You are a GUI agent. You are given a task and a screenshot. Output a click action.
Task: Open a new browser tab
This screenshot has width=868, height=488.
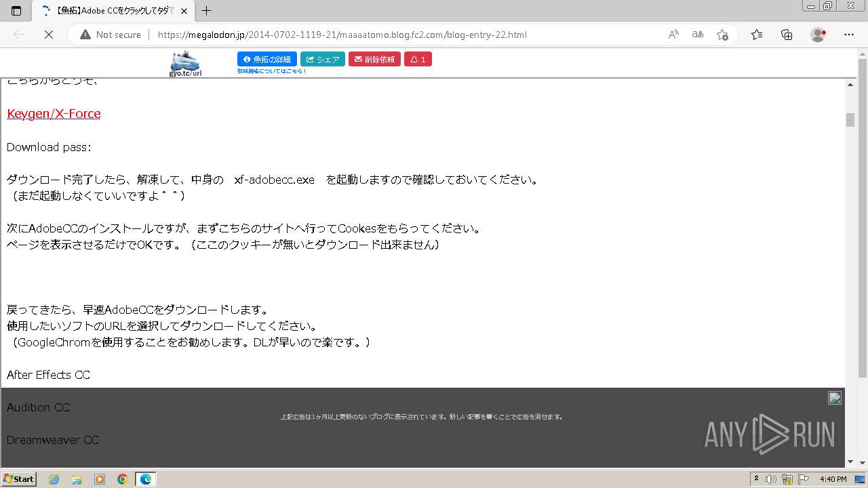pyautogui.click(x=207, y=11)
